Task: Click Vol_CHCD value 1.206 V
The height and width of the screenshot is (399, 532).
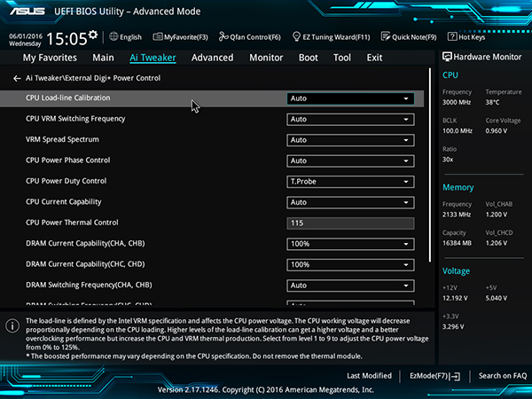Action: coord(496,243)
